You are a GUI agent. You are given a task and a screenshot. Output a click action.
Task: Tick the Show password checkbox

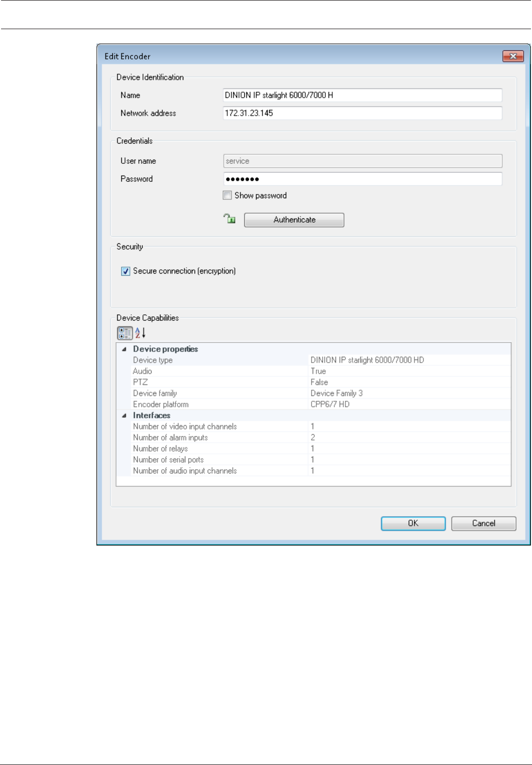coord(227,196)
